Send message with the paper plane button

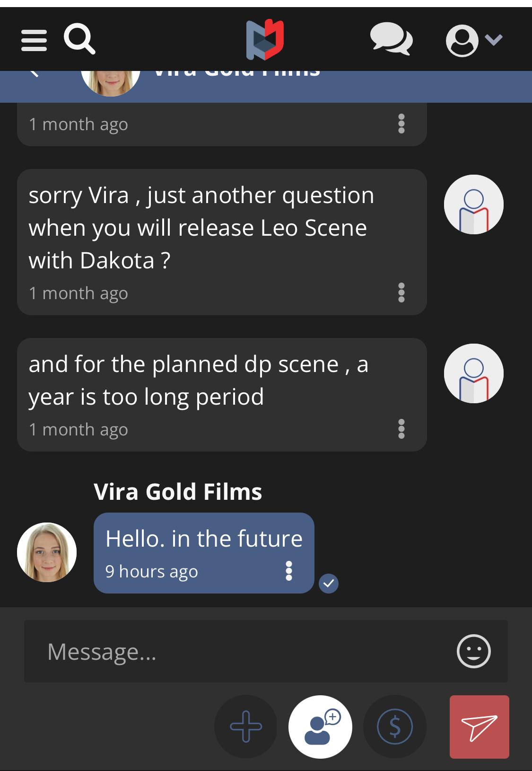(x=479, y=727)
